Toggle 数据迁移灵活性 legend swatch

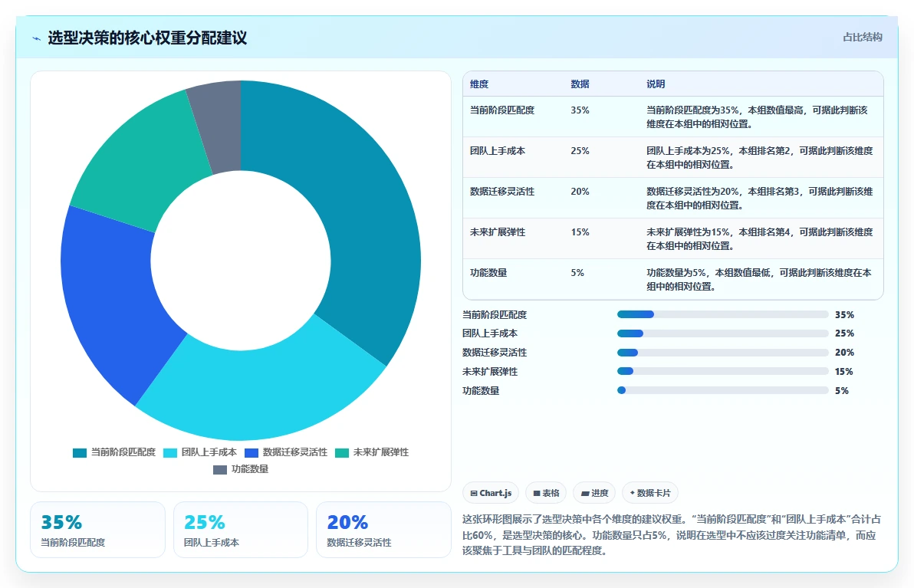252,453
